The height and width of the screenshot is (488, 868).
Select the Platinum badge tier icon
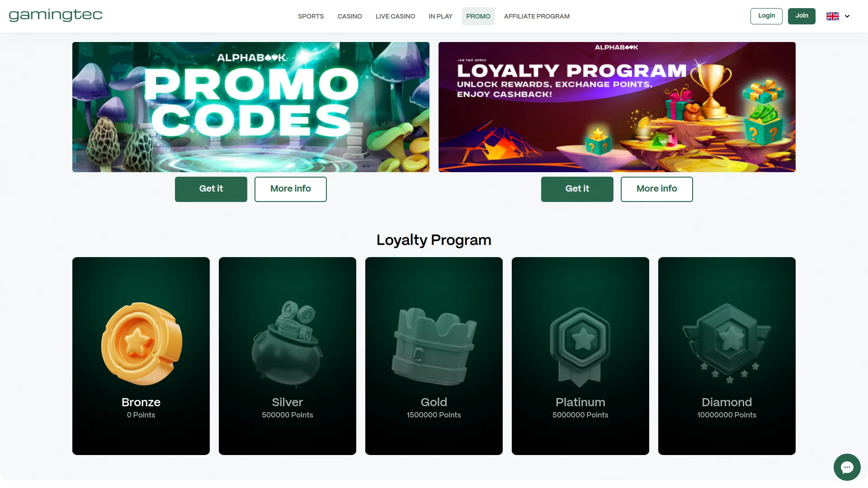(x=580, y=347)
